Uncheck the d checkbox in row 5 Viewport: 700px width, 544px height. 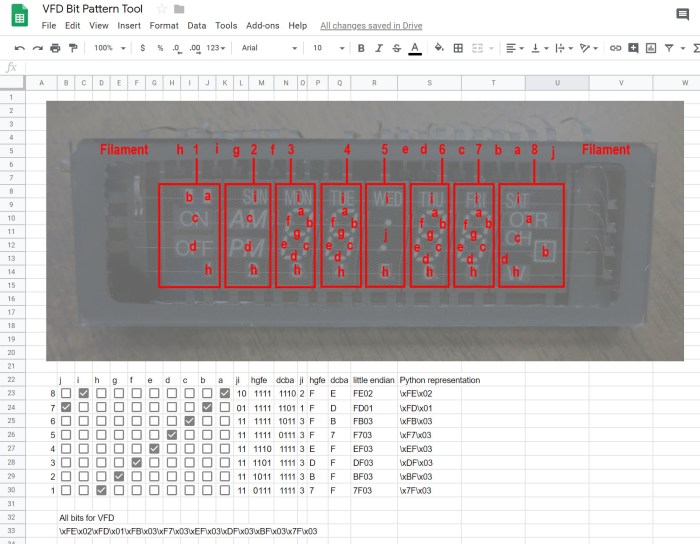coord(171,435)
